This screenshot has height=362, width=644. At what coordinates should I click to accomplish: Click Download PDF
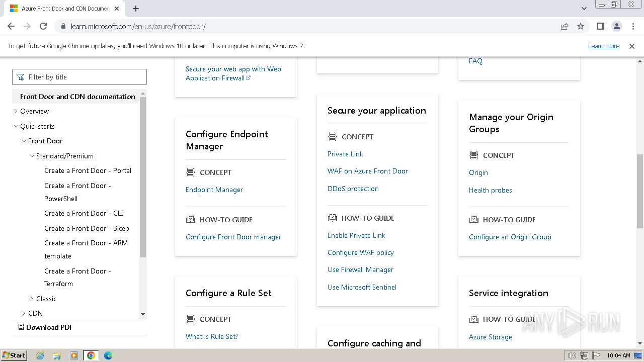click(x=46, y=327)
